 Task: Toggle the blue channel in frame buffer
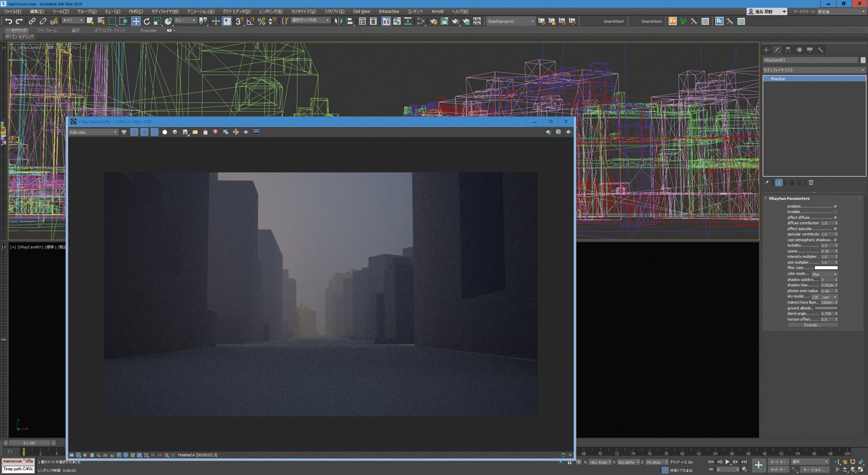pyautogui.click(x=155, y=132)
